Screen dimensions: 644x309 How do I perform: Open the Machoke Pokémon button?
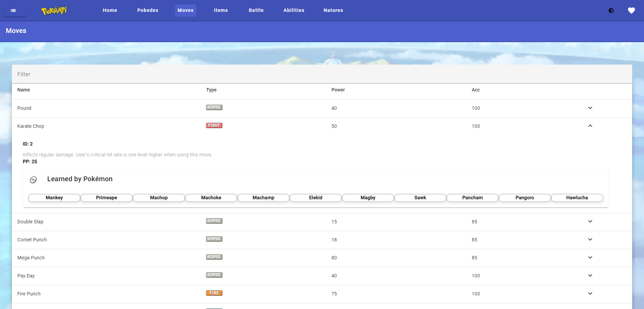[211, 198]
